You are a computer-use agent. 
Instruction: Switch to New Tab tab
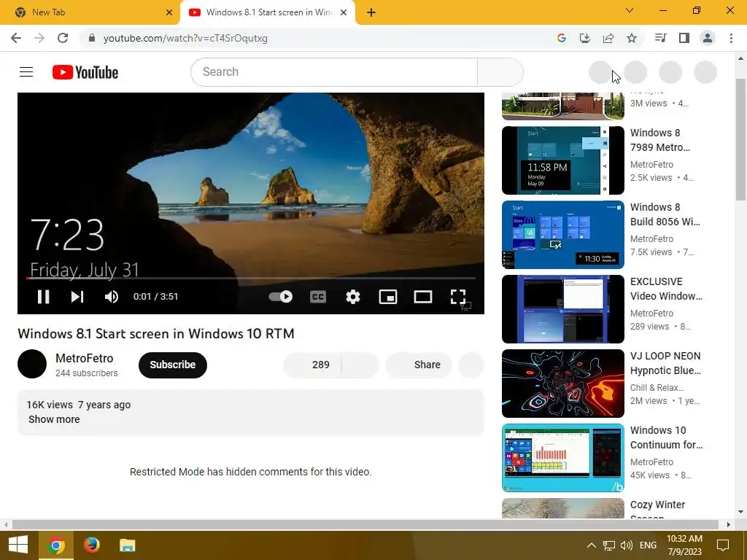90,12
